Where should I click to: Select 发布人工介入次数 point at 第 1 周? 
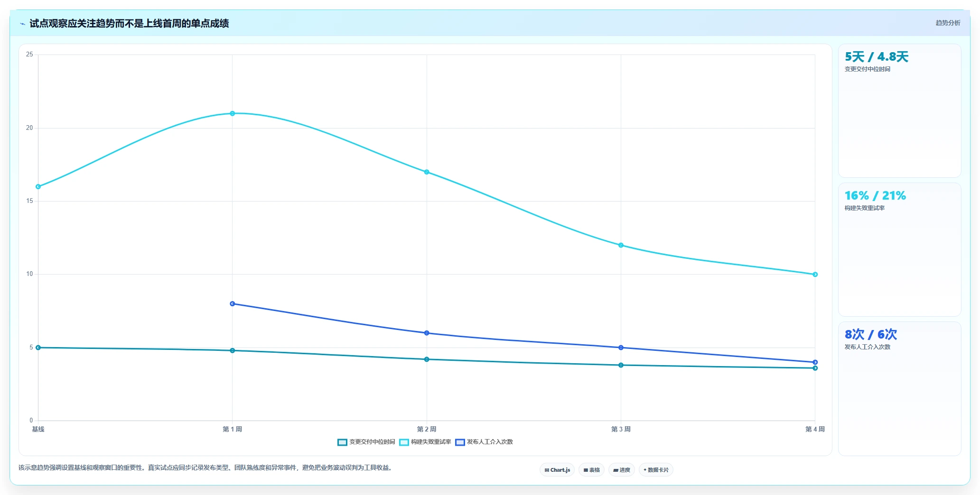pos(233,304)
